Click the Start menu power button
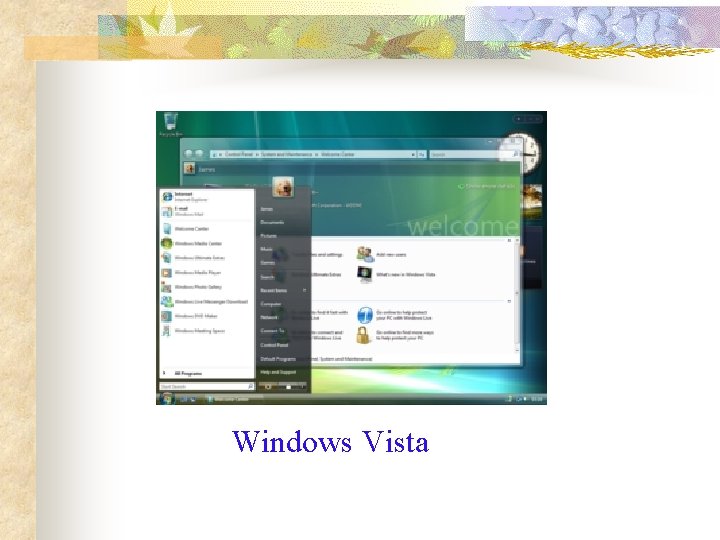 [268, 387]
